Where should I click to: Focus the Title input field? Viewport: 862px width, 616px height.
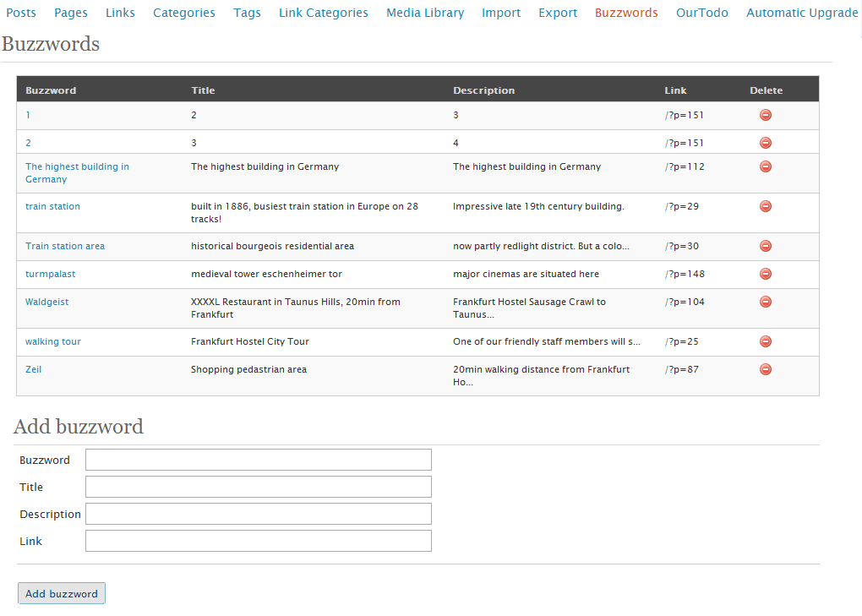point(259,487)
